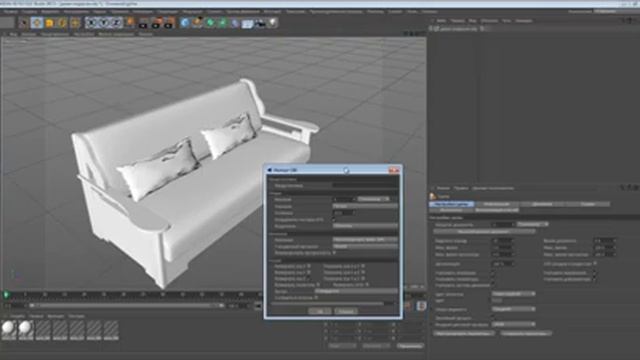Open the units dropdown in Attribute Manager

pos(532,224)
